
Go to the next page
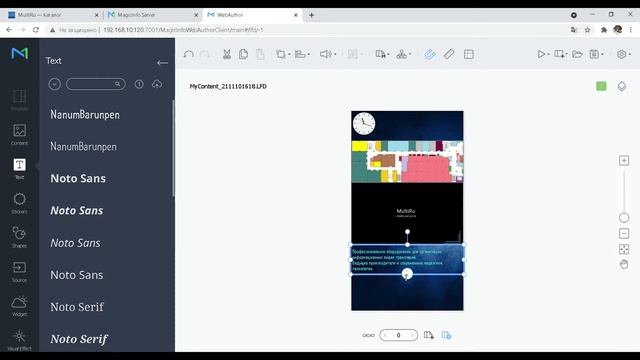click(x=412, y=335)
